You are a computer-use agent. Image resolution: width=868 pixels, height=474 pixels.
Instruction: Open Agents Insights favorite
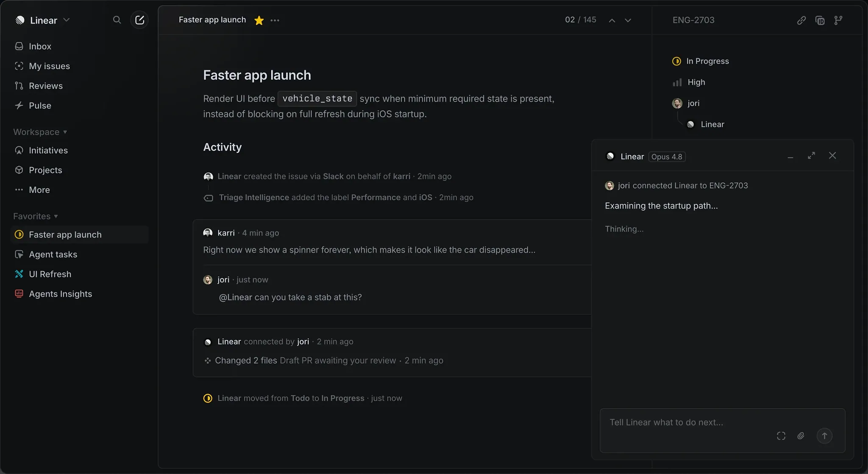80,294
